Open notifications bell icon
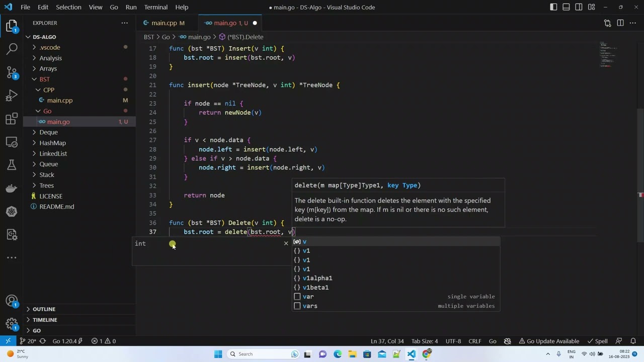The image size is (644, 362). [x=633, y=341]
